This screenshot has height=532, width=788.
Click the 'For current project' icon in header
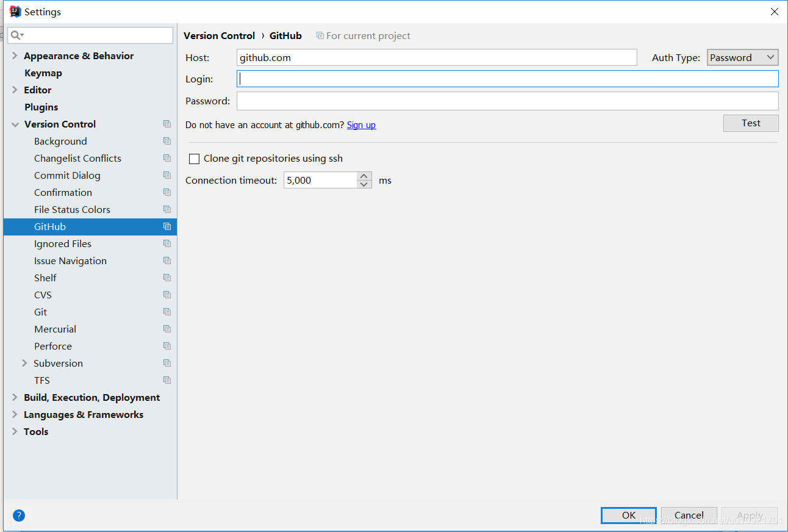[x=320, y=36]
